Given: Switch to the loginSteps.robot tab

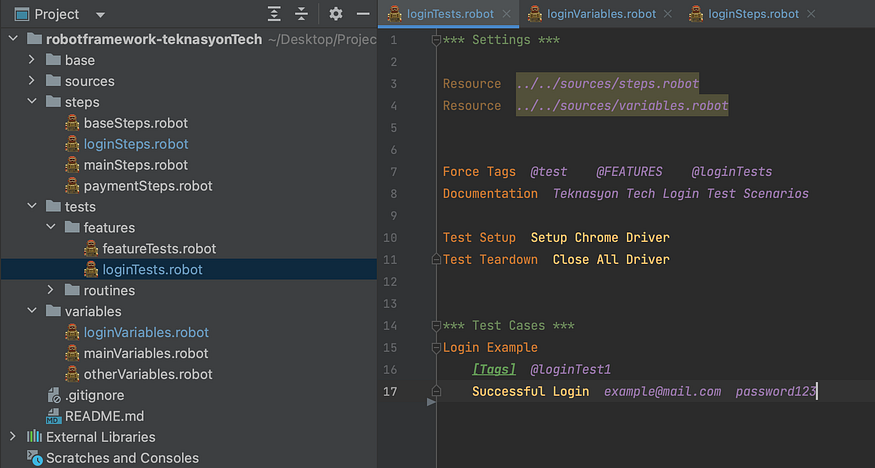Looking at the screenshot, I should [x=753, y=14].
